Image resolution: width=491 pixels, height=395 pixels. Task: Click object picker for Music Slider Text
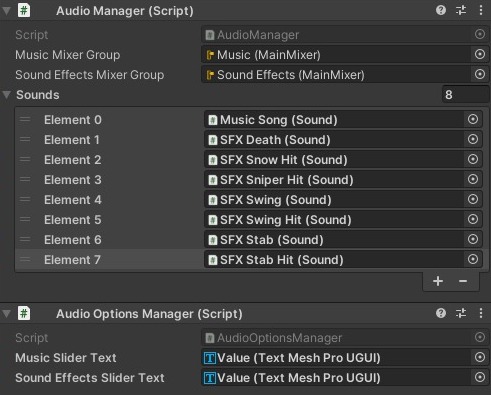pyautogui.click(x=480, y=357)
